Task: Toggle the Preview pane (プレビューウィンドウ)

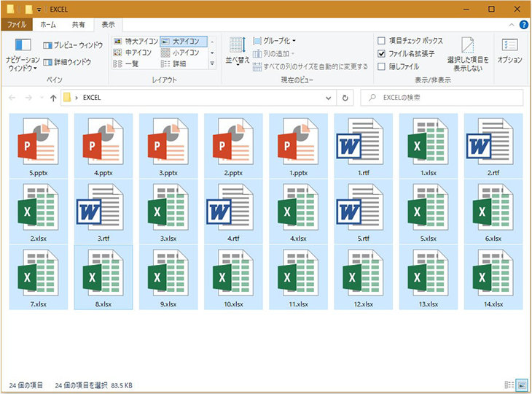Action: [x=73, y=45]
